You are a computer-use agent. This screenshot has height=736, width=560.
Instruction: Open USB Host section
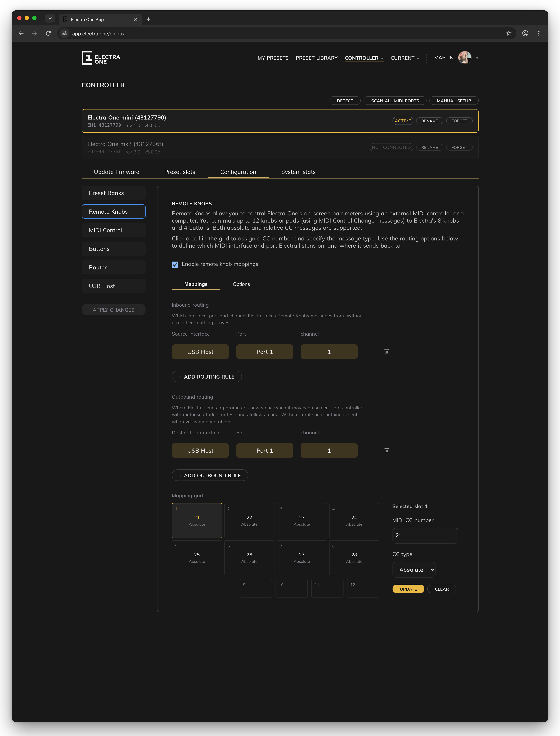tap(113, 286)
